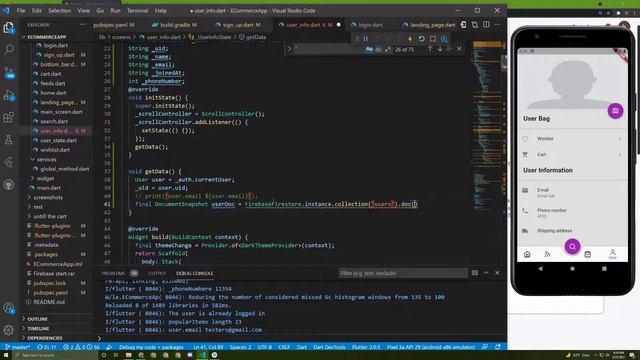Stop debugging with the red square
Viewport: 640px width, 360px height.
(x=433, y=39)
